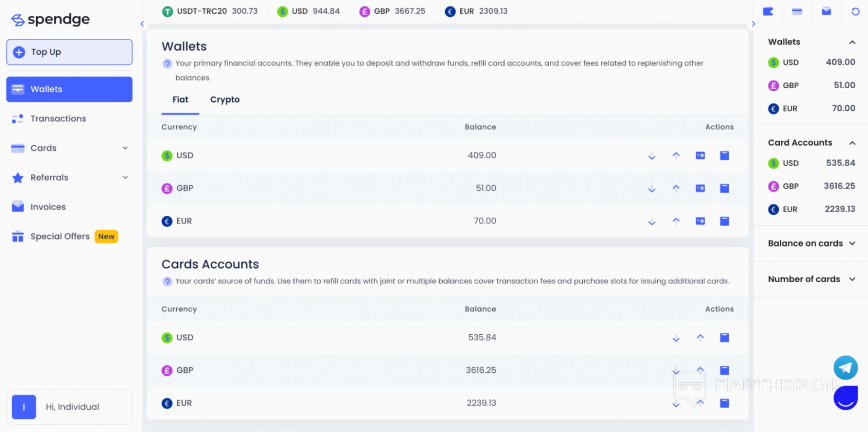
Task: Collapse the left sidebar with the arrow
Action: [x=142, y=24]
